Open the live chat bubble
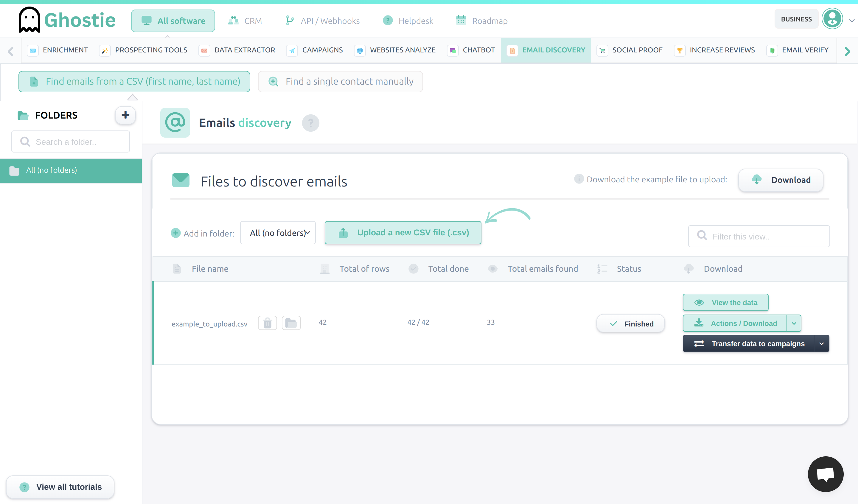Screen dimensions: 858x504 pyautogui.click(x=826, y=474)
